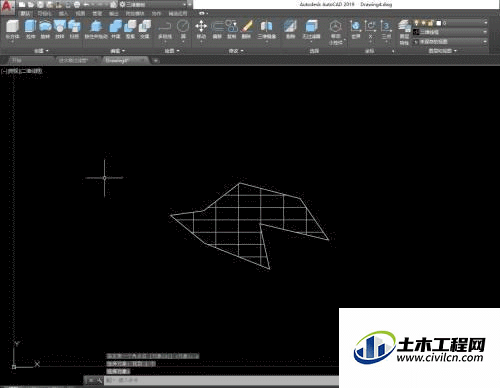The image size is (500, 388).
Task: Open Layer Properties (图层特性) manager
Action: pos(404,32)
